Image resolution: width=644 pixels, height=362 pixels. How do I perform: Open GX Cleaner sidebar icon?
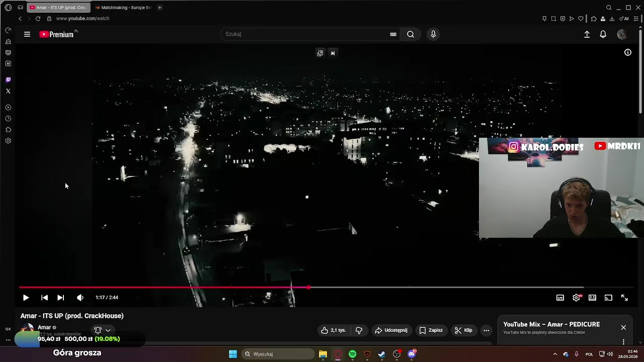click(8, 41)
